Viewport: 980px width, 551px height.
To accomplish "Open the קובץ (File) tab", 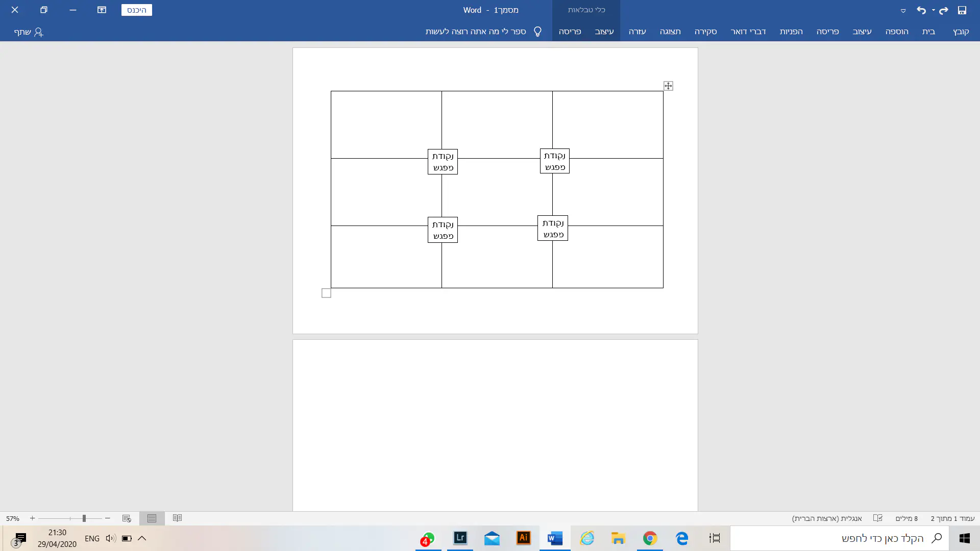I will tap(961, 32).
